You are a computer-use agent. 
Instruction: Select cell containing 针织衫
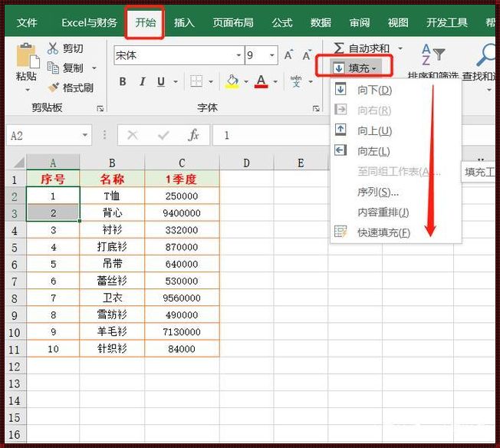pyautogui.click(x=112, y=349)
